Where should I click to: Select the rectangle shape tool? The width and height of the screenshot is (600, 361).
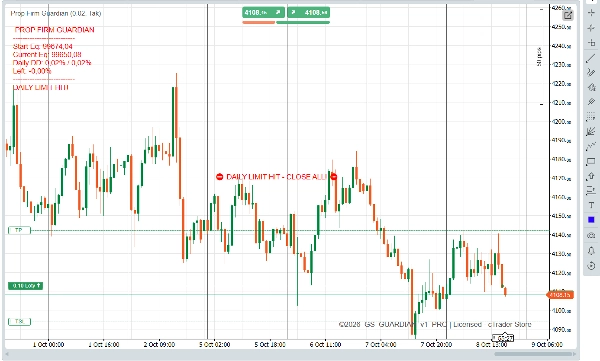(591, 161)
